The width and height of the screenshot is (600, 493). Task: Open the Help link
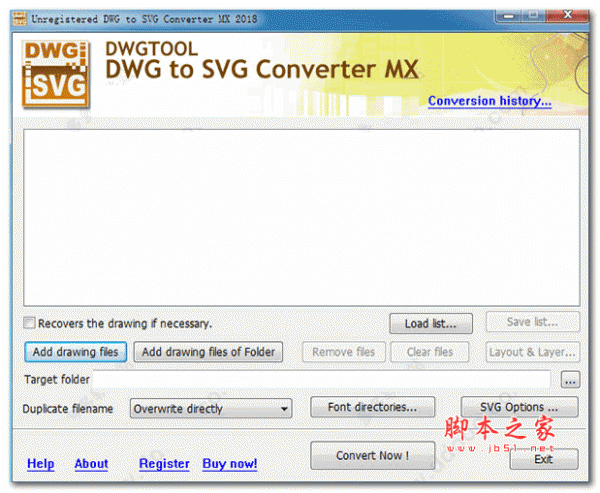pyautogui.click(x=41, y=464)
